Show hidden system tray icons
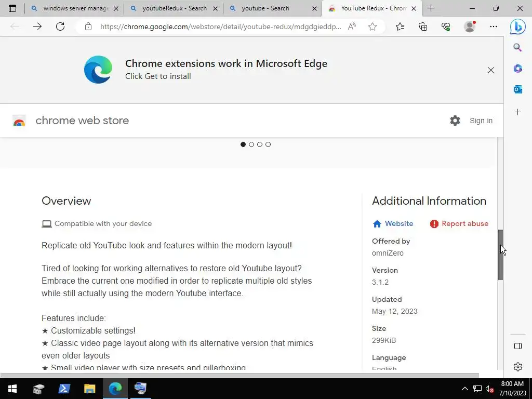Image resolution: width=532 pixels, height=399 pixels. [465, 389]
